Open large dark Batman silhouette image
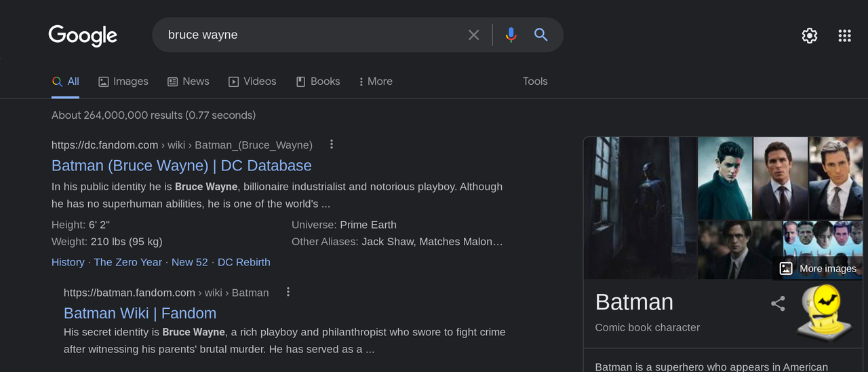Screen dimensions: 868x372 (x=640, y=208)
